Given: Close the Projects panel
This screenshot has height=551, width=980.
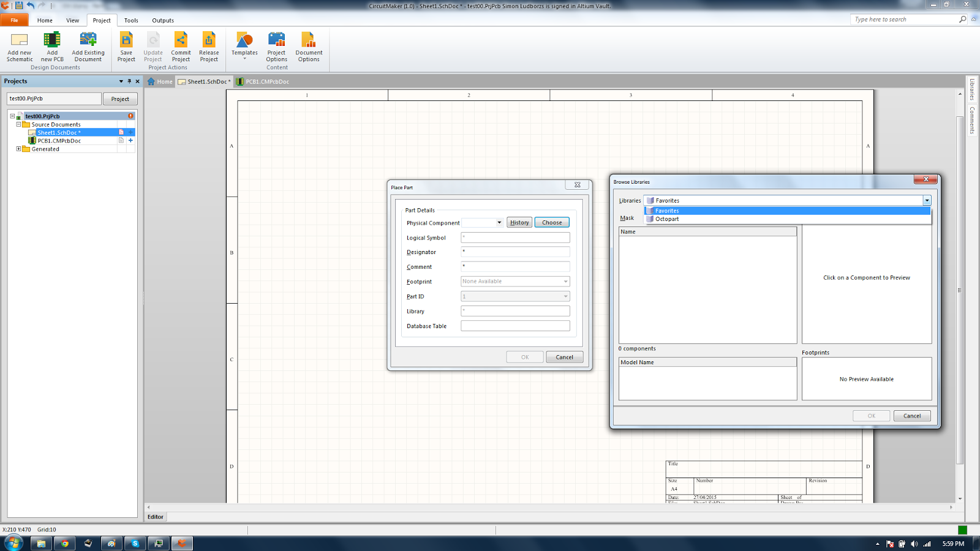Looking at the screenshot, I should click(x=137, y=81).
